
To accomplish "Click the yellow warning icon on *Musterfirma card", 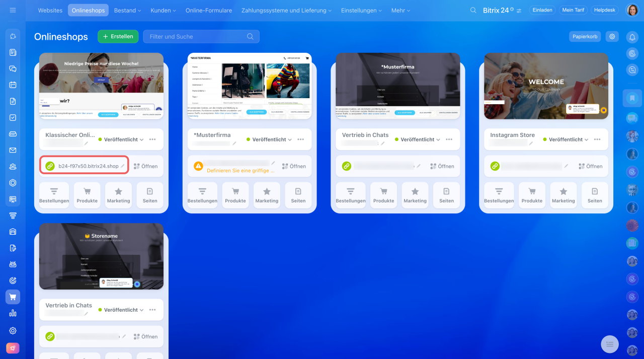I will click(198, 166).
